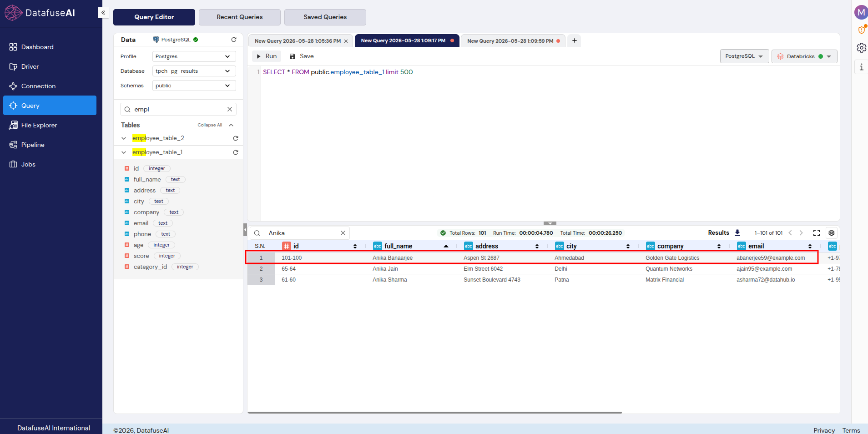Expand employee_table_2 tree node
This screenshot has height=434, width=868.
[124, 138]
